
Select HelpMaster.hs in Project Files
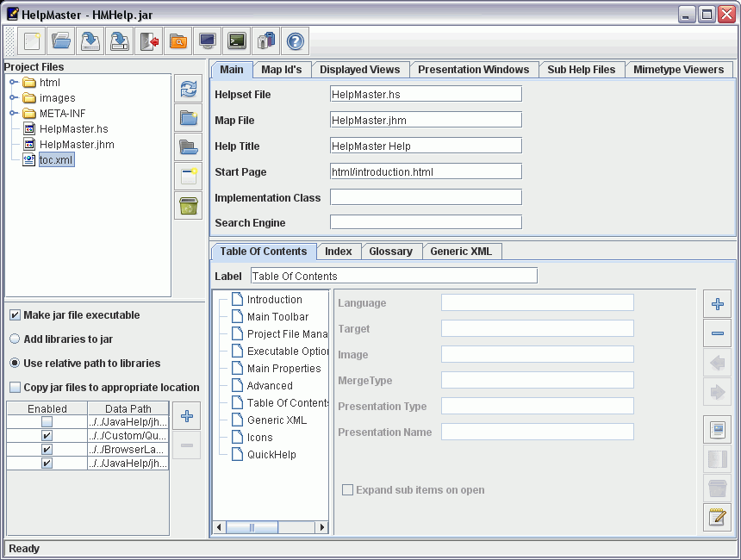tap(73, 129)
